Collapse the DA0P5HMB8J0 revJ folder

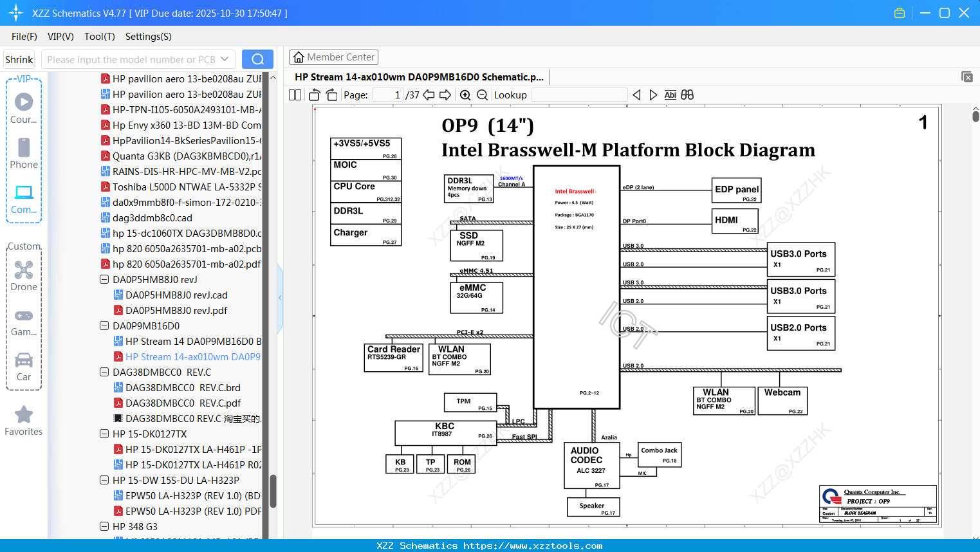click(104, 279)
